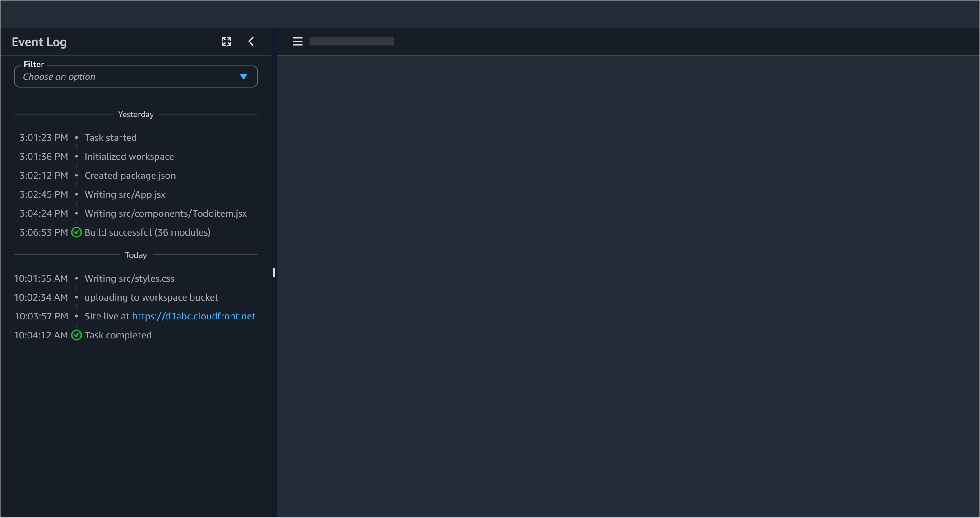Click the 'Site live at' text
The width and height of the screenshot is (980, 518).
point(107,316)
